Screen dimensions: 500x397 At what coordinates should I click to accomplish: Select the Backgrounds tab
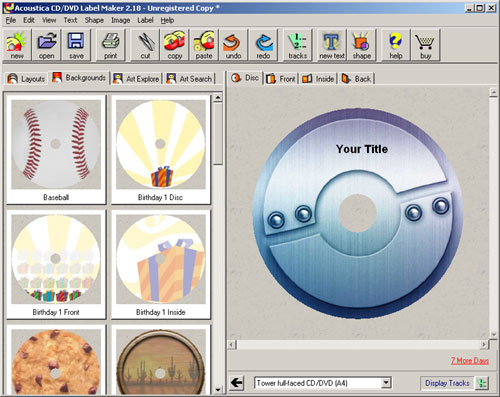(79, 78)
